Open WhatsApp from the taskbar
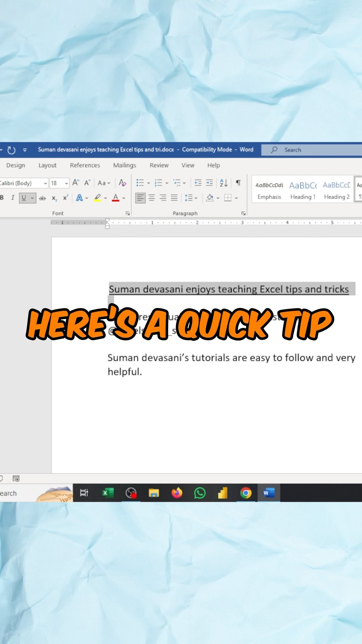362x644 pixels. (200, 493)
